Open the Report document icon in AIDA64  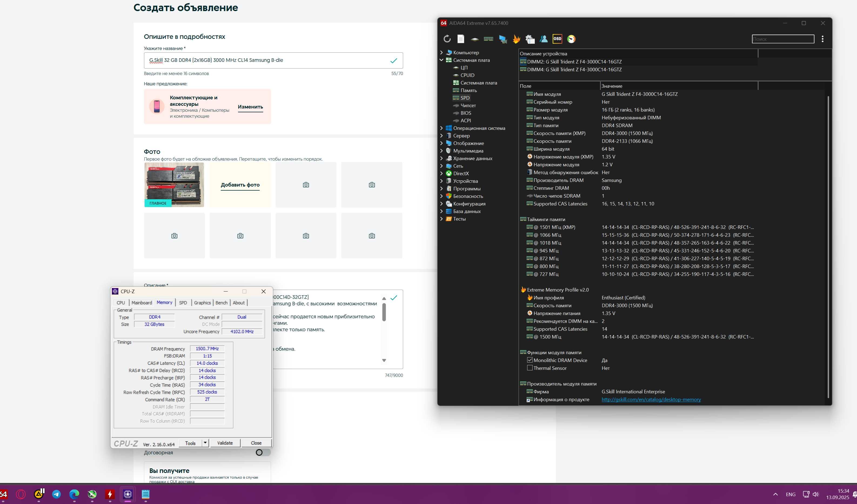pyautogui.click(x=460, y=39)
